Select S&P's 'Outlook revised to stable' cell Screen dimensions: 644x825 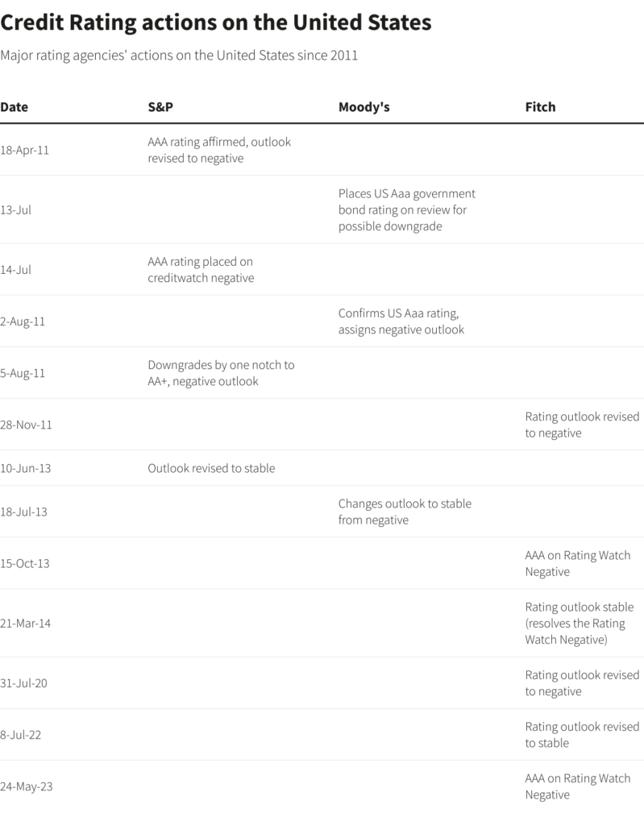coord(211,468)
